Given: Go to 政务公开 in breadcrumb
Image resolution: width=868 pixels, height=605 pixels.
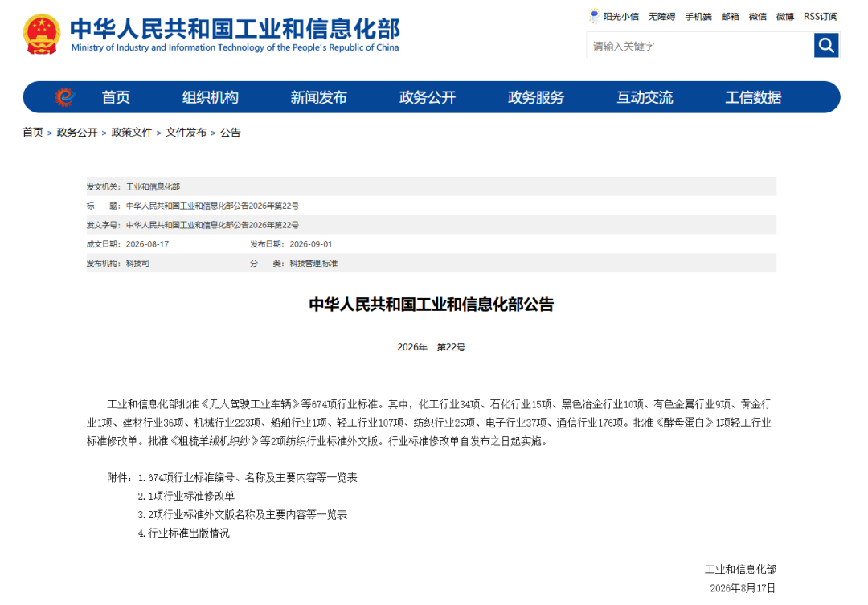Looking at the screenshot, I should pyautogui.click(x=77, y=133).
